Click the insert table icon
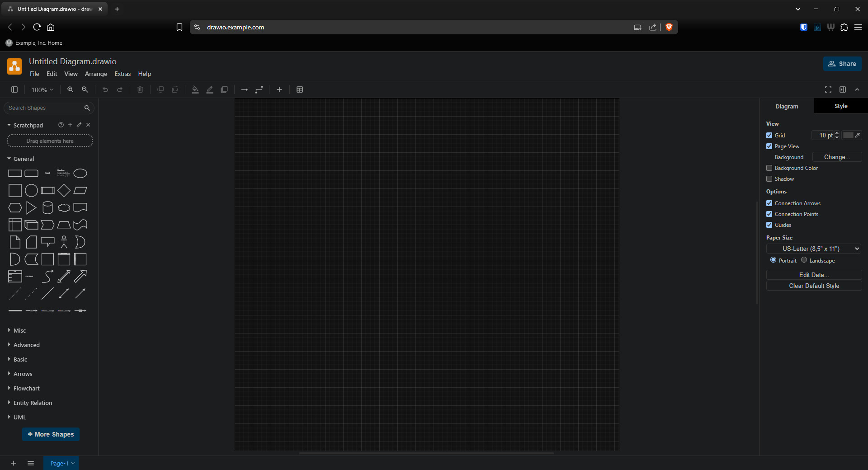Viewport: 868px width, 470px height. click(x=300, y=89)
